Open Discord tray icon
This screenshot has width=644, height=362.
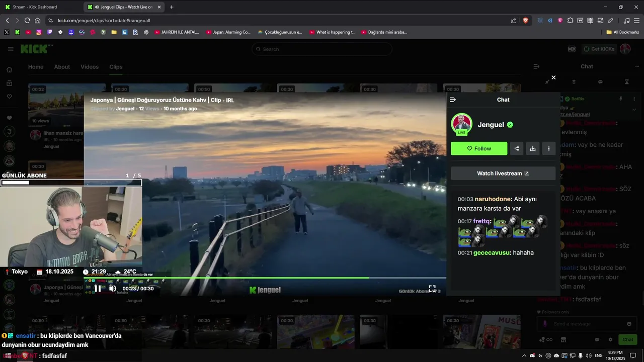532,355
